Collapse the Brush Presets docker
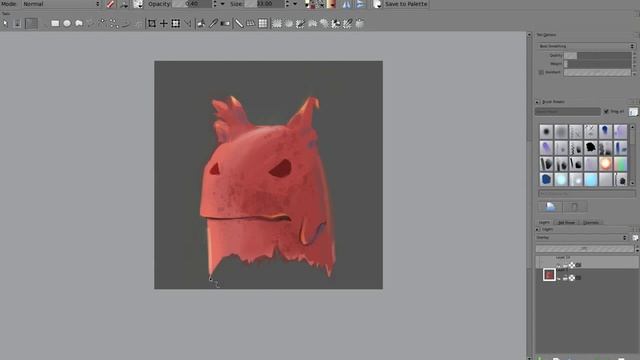640x360 pixels. click(x=538, y=102)
